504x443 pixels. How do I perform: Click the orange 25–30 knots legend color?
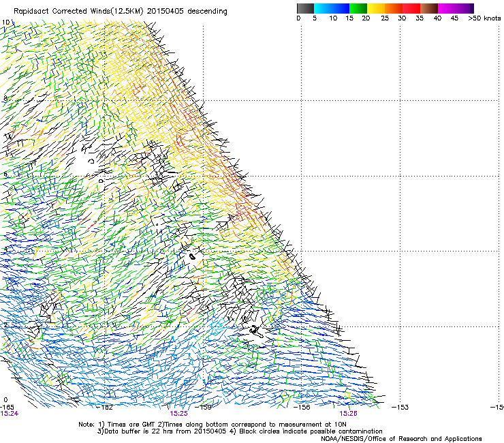[x=394, y=8]
